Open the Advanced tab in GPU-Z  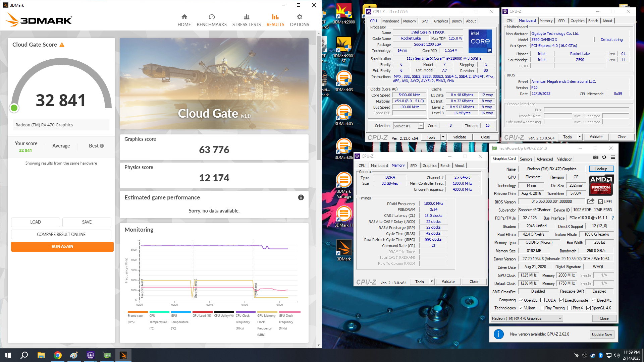pyautogui.click(x=544, y=159)
